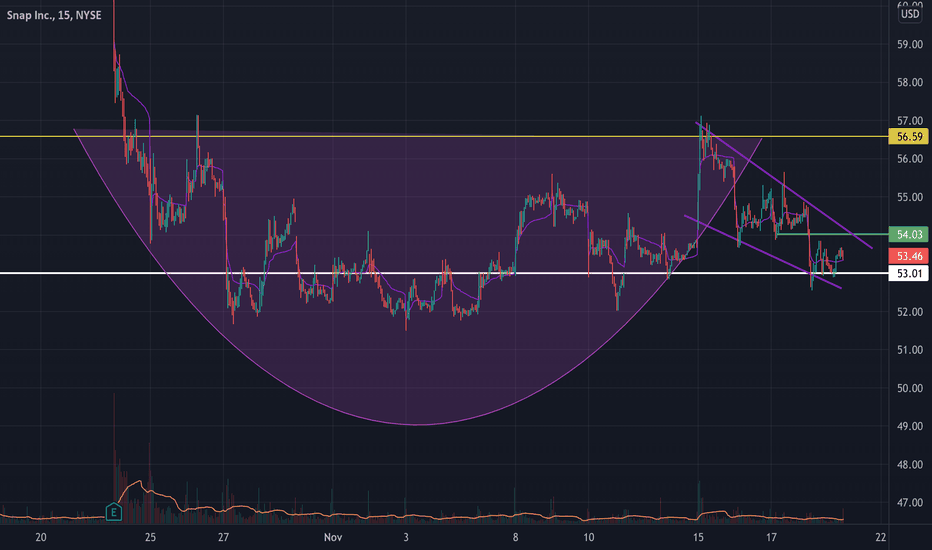Screen dimensions: 932x550
Task: Click the Nov label on time axis
Action: (333, 538)
